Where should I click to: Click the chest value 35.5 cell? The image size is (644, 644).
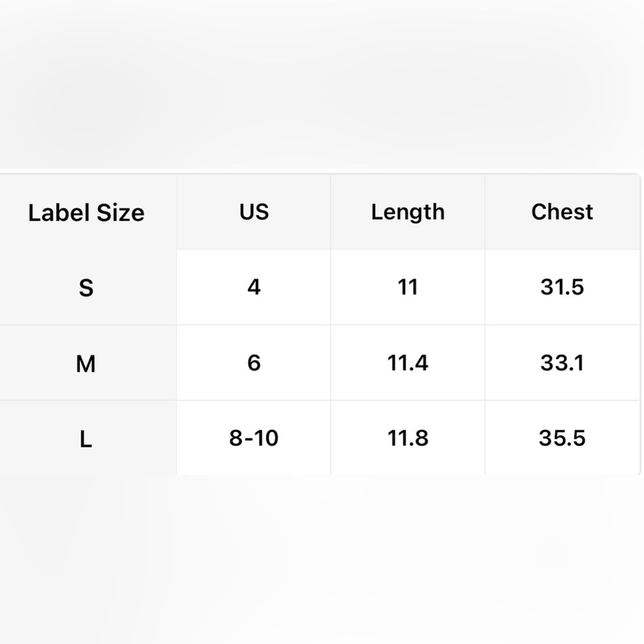tap(562, 438)
